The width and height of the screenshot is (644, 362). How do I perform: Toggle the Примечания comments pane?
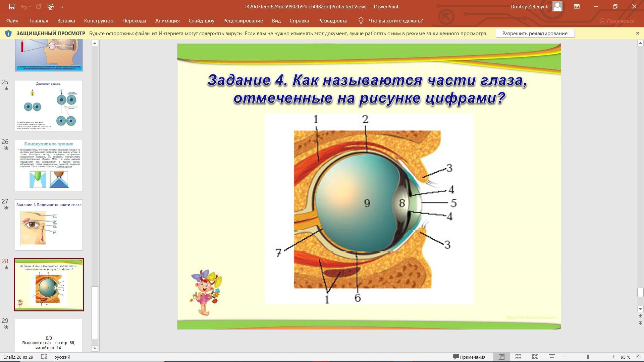coord(469,357)
